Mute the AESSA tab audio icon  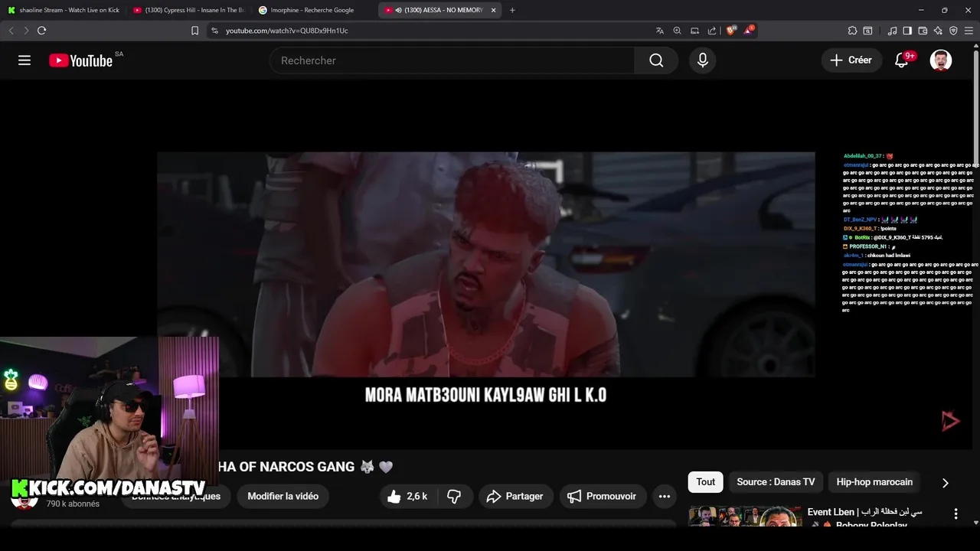(x=399, y=10)
